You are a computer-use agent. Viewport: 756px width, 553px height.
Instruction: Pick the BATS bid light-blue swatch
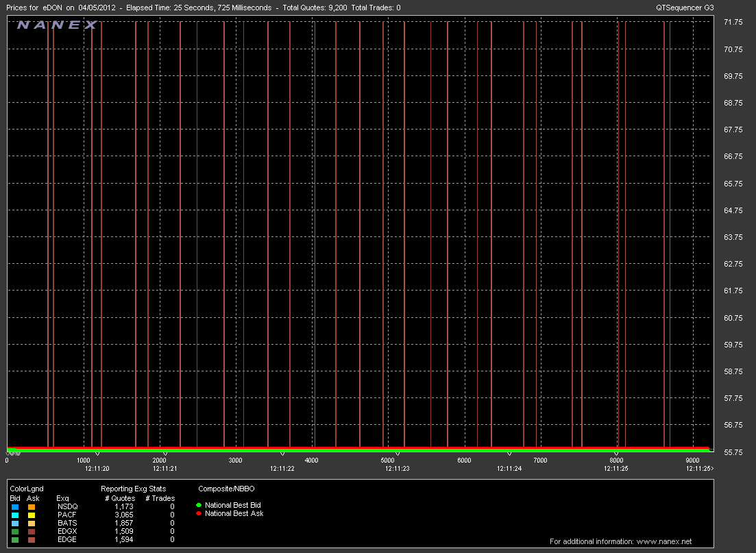15,523
